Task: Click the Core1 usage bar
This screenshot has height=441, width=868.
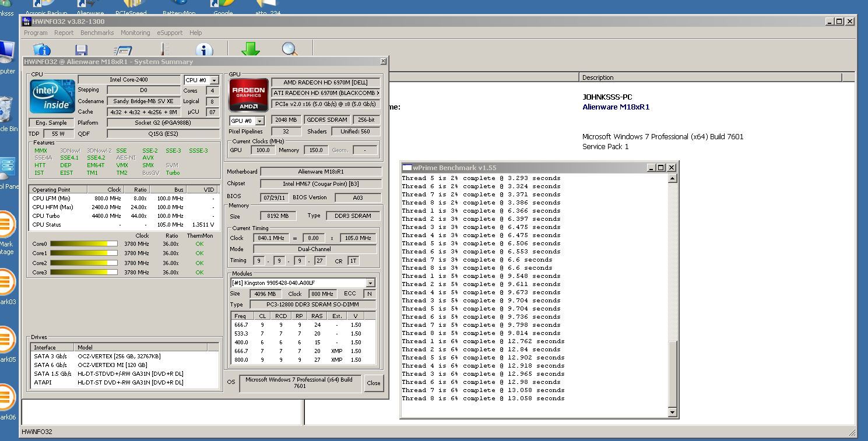Action: coord(84,253)
